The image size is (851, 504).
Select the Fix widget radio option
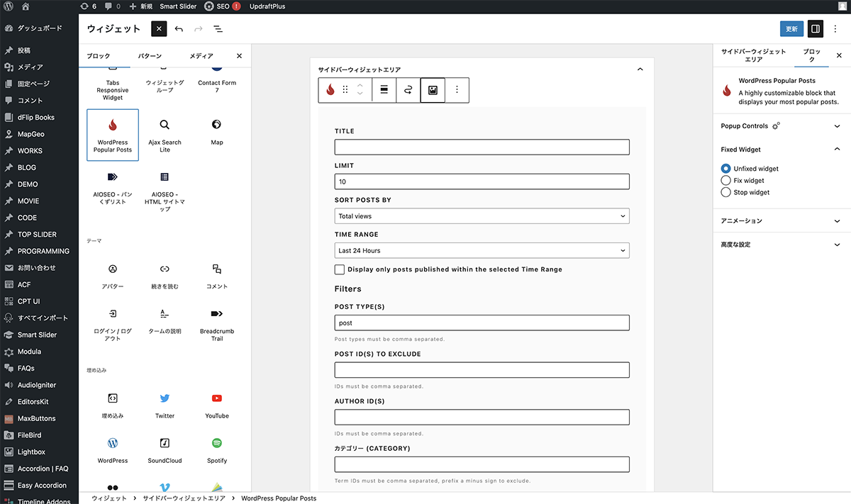pos(725,181)
